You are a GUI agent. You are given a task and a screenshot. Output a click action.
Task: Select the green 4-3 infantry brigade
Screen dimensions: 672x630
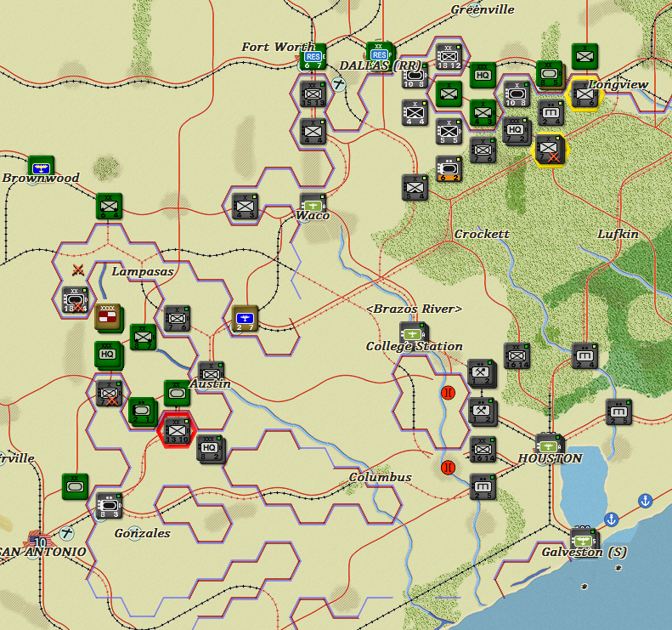[x=483, y=113]
